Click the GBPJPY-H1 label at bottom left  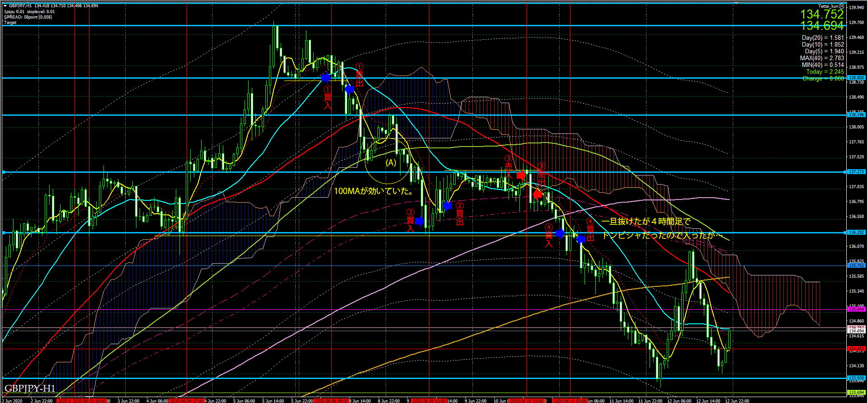tap(30, 389)
